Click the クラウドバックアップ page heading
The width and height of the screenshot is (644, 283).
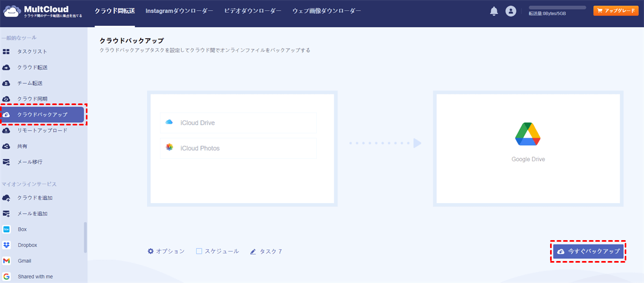(131, 40)
